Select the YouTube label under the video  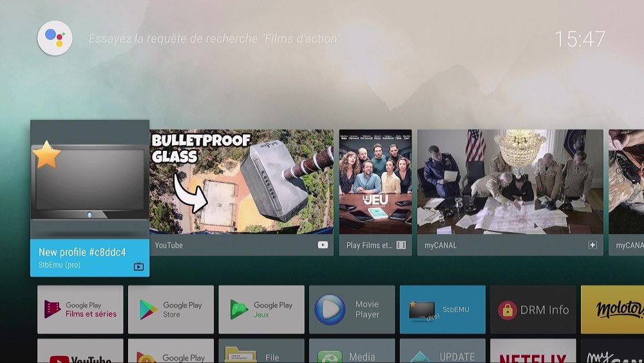point(169,245)
